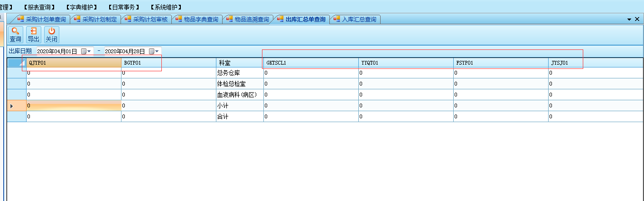Click the 科室 column header
Screen dimensions: 644x201
click(240, 63)
